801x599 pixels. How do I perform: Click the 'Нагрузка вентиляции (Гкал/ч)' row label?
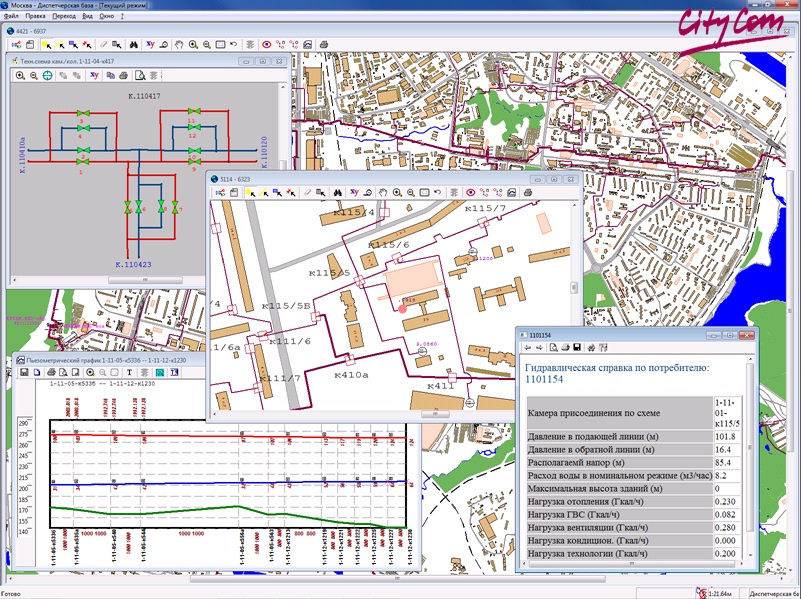[x=588, y=528]
